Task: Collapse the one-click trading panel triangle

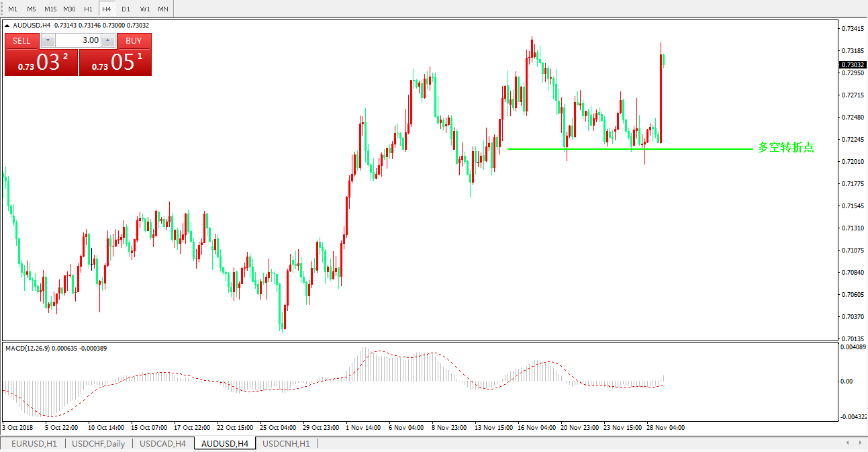Action: pyautogui.click(x=8, y=26)
